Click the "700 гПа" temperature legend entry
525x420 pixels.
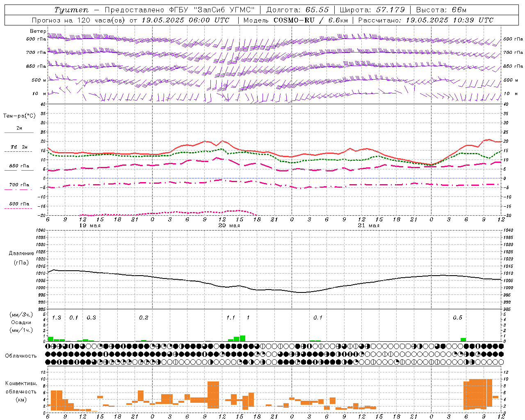coord(19,185)
